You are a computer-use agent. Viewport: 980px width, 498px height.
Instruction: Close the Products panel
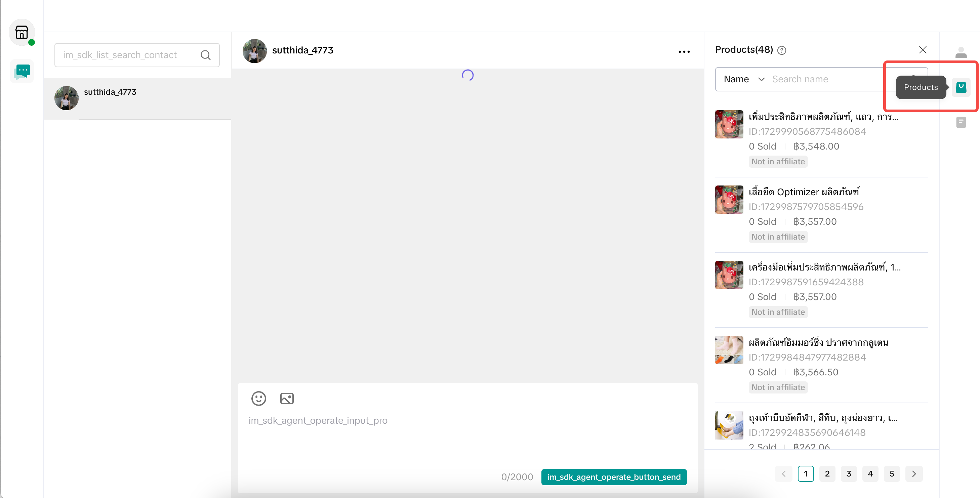point(922,50)
